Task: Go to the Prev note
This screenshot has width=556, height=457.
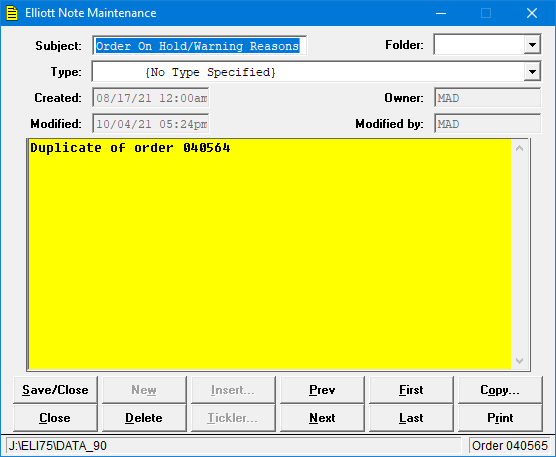Action: point(322,390)
